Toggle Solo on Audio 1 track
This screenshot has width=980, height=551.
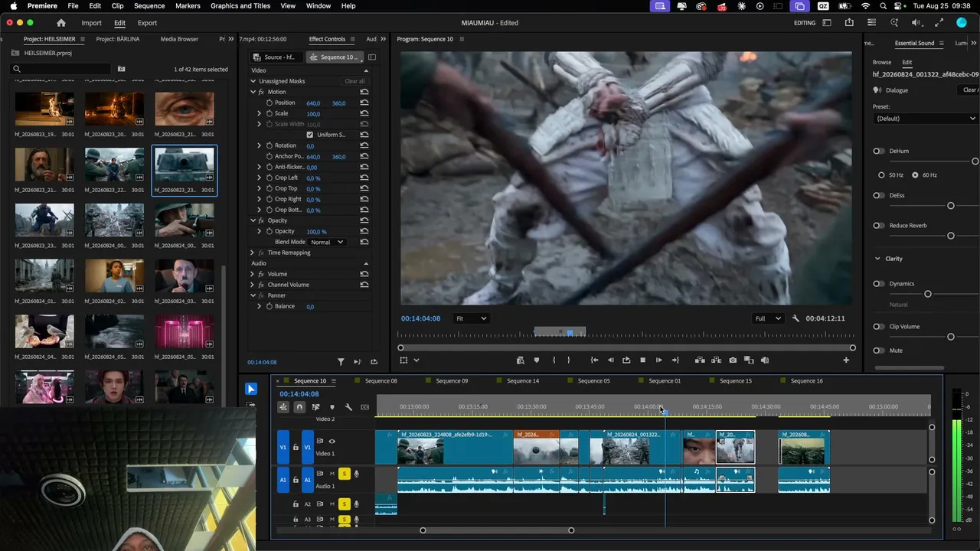coord(345,474)
